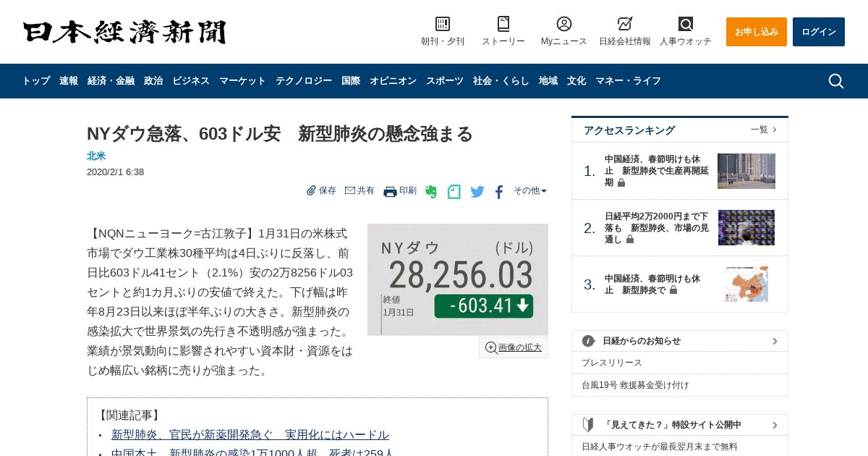The image size is (868, 456).
Task: Share article on Facebook
Action: point(499,192)
